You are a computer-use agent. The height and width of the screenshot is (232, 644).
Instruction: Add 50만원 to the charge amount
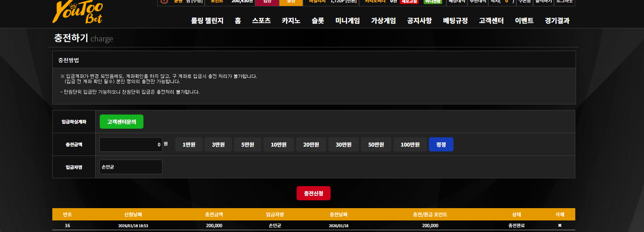point(376,144)
